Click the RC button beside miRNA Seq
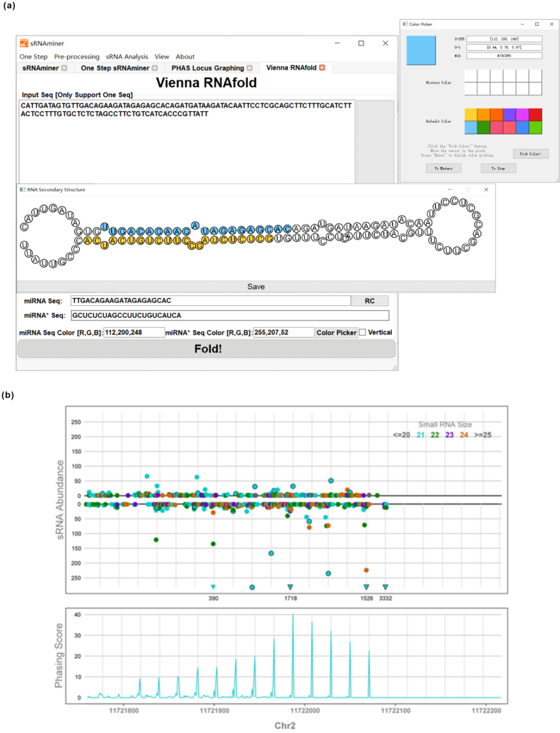This screenshot has width=560, height=733. pyautogui.click(x=370, y=301)
